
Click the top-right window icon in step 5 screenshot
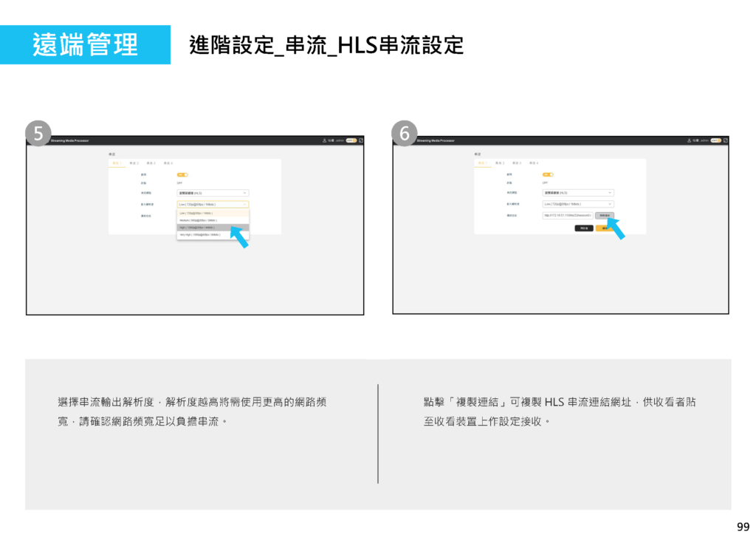[361, 140]
